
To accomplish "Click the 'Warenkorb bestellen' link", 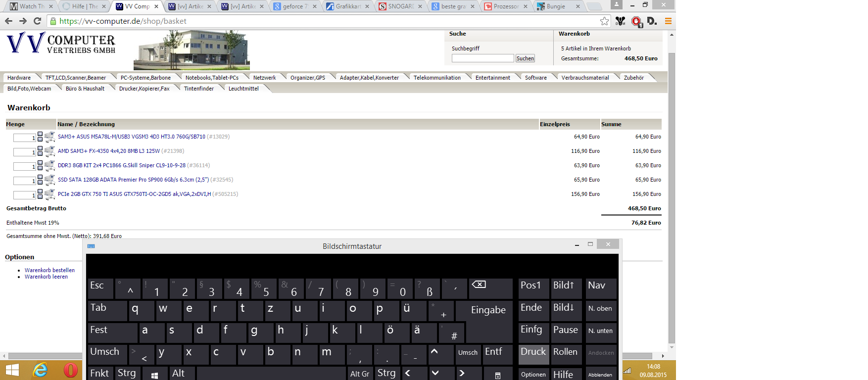I will pyautogui.click(x=49, y=270).
